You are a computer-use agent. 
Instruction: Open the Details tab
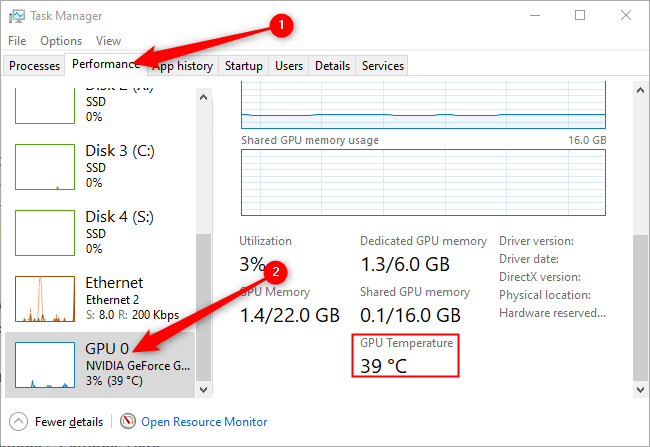pos(332,66)
